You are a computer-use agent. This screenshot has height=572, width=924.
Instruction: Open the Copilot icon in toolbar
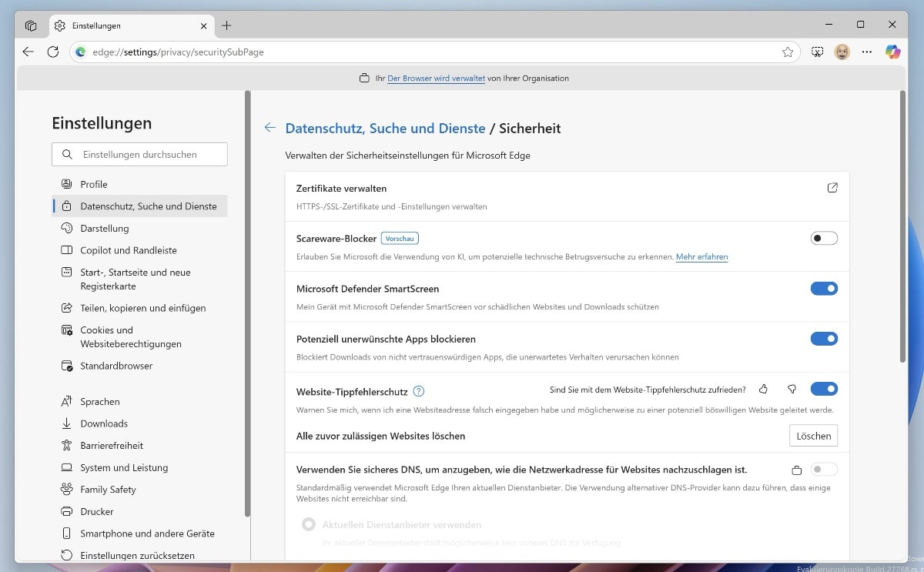[892, 52]
